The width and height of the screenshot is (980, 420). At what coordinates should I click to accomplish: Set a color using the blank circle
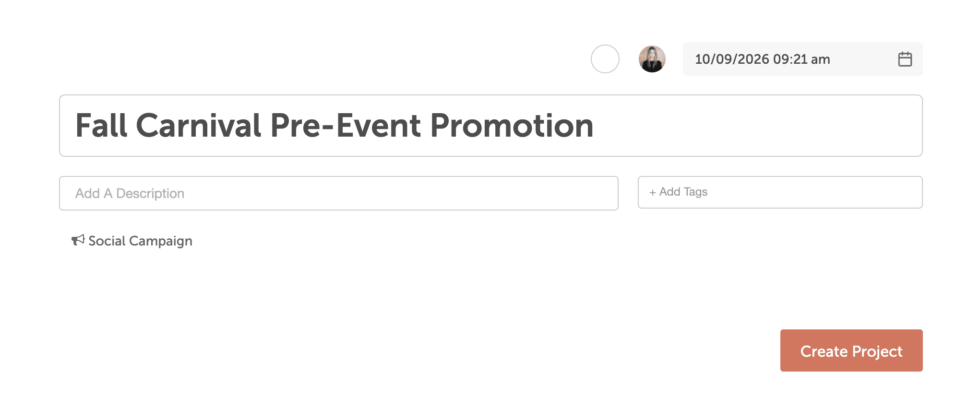[605, 59]
